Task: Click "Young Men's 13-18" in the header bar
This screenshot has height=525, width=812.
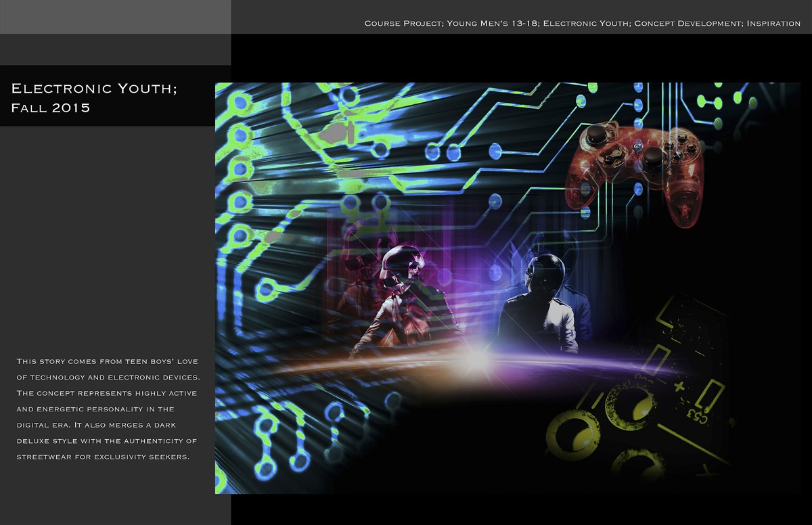Action: [493, 23]
